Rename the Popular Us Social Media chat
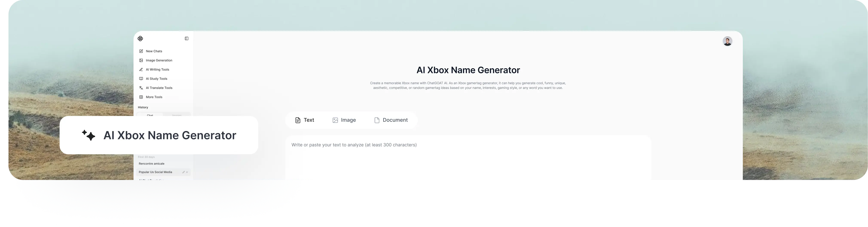The width and height of the screenshot is (868, 227). point(183,172)
